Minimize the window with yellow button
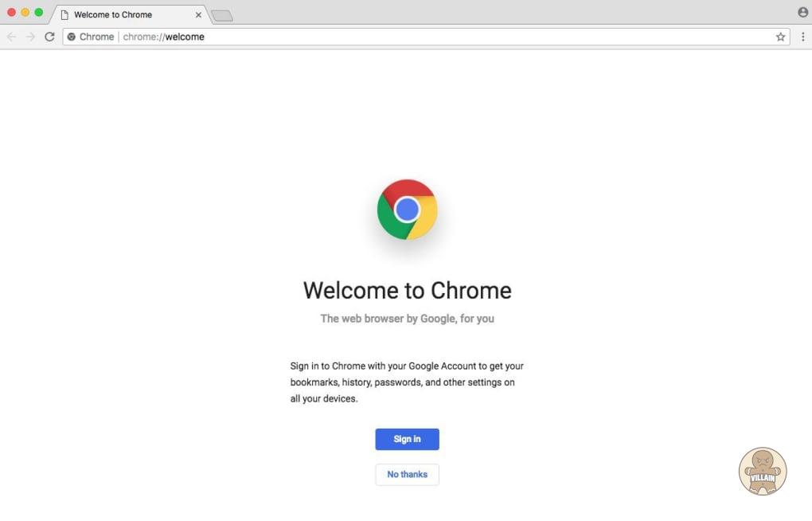 [x=25, y=13]
